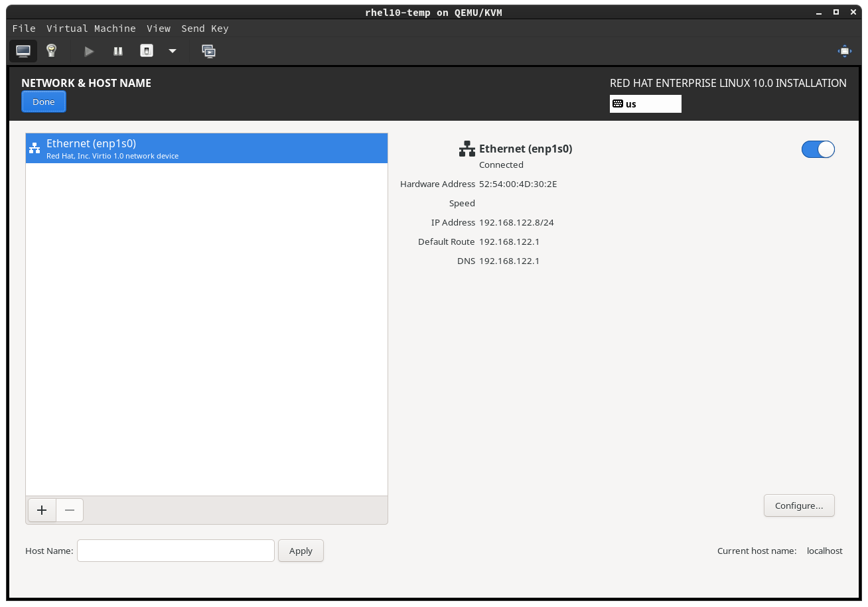Click the DNS value 192.168.122.1
Viewport: 868px width, 607px height.
click(509, 261)
